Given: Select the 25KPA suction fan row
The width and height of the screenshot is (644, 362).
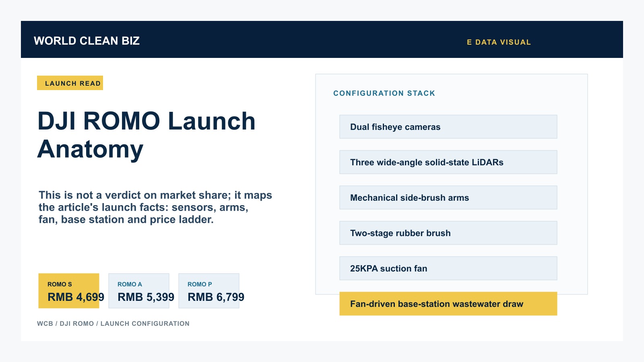Looking at the screenshot, I should coord(448,268).
